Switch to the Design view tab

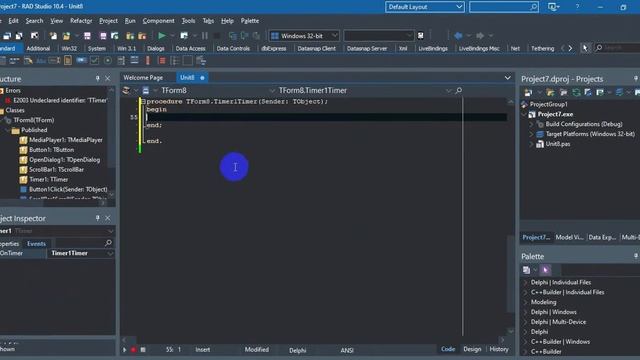(x=472, y=349)
